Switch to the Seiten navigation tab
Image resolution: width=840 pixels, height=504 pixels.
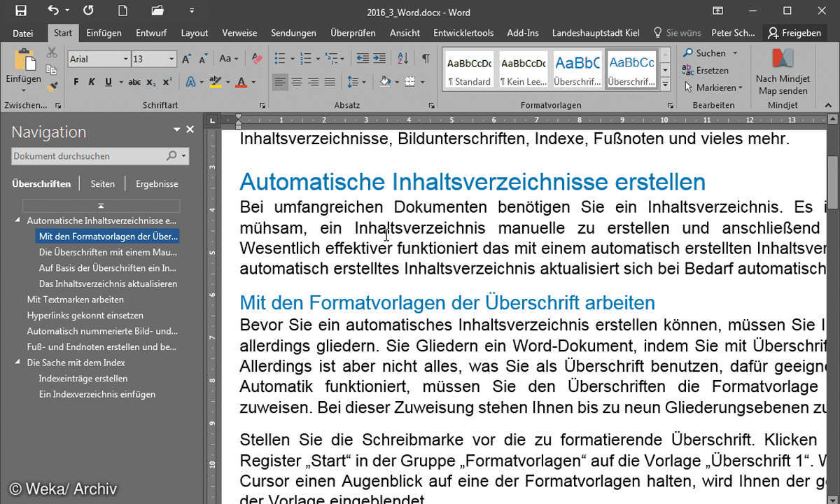pos(102,184)
